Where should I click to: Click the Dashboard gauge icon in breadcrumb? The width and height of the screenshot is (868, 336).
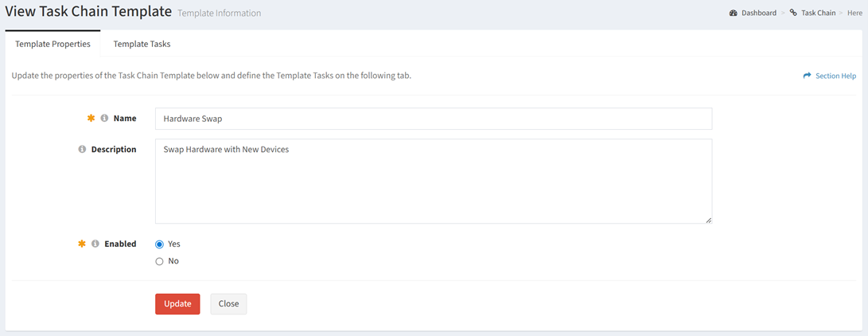(733, 13)
